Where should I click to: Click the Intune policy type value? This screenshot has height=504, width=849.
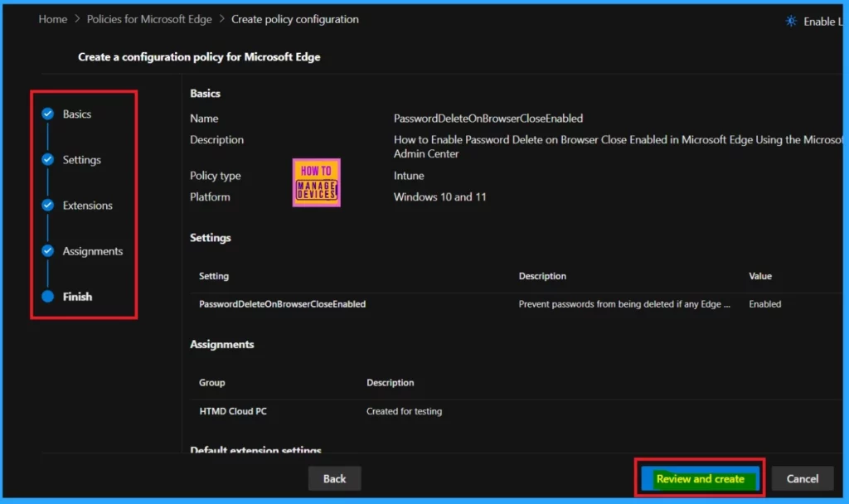click(409, 176)
